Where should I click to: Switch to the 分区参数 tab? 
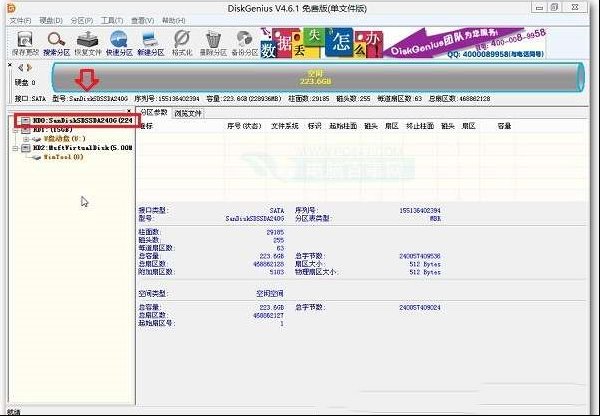click(154, 113)
